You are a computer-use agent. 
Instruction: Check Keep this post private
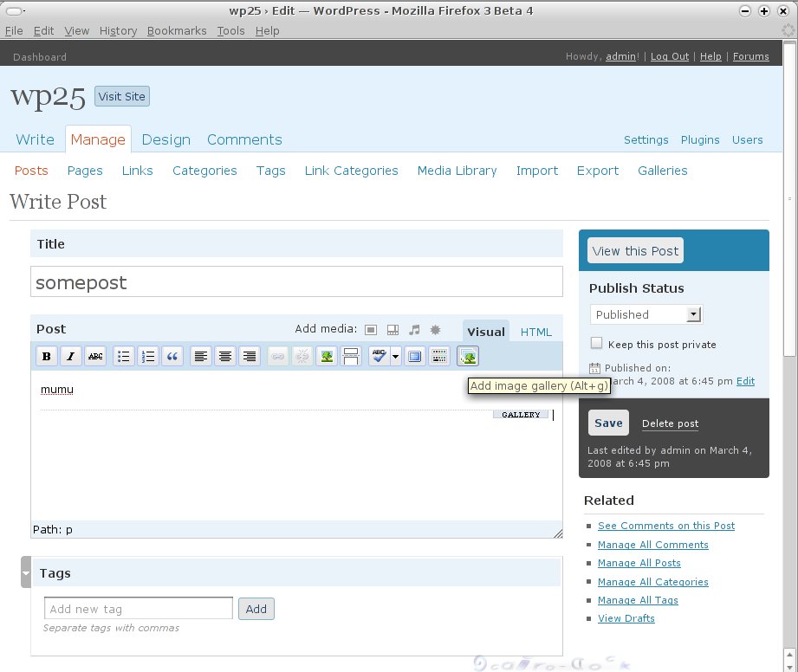pyautogui.click(x=596, y=343)
